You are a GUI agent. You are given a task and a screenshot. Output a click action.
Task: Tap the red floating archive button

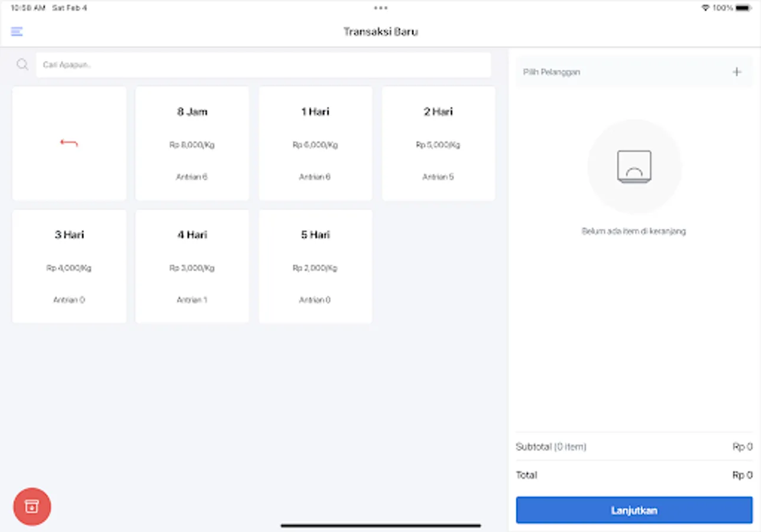tap(31, 507)
